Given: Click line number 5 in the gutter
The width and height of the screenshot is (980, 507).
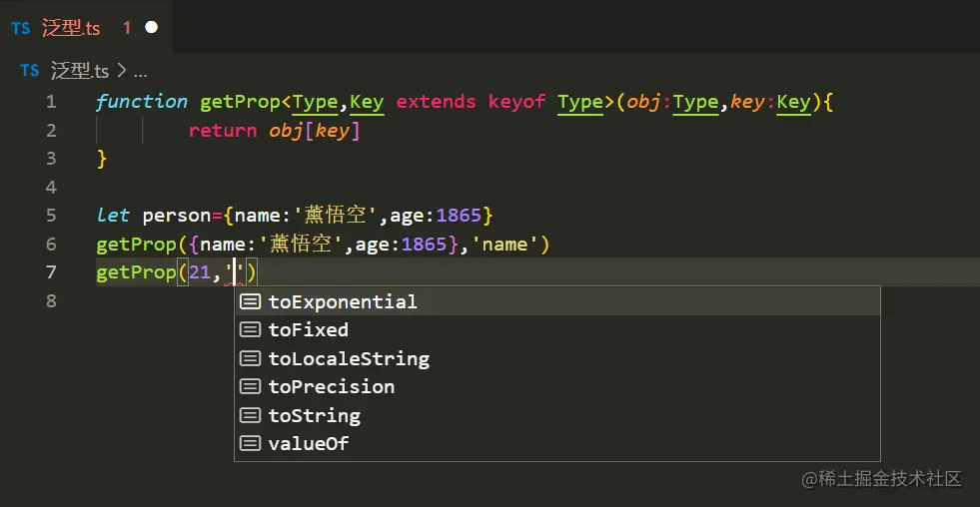Looking at the screenshot, I should (x=51, y=216).
